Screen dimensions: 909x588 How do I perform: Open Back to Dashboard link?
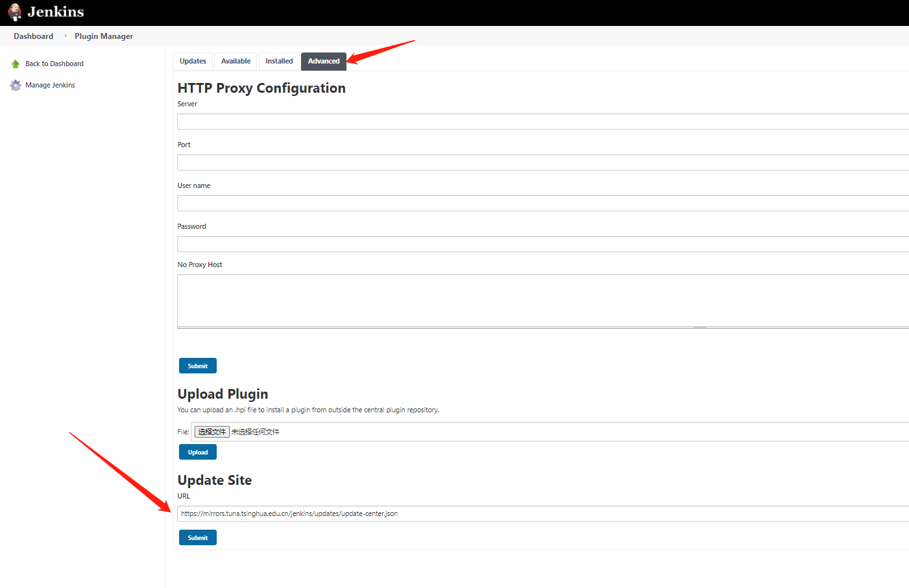pyautogui.click(x=55, y=64)
